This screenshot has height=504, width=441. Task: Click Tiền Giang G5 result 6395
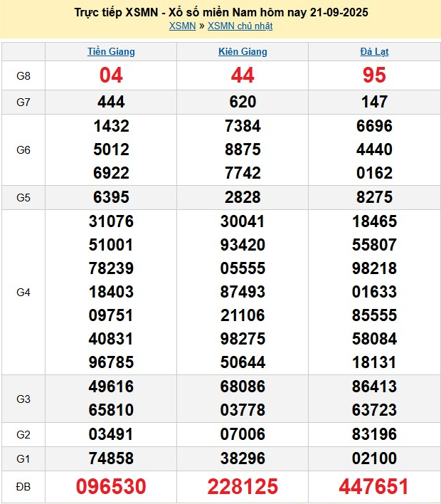(111, 197)
